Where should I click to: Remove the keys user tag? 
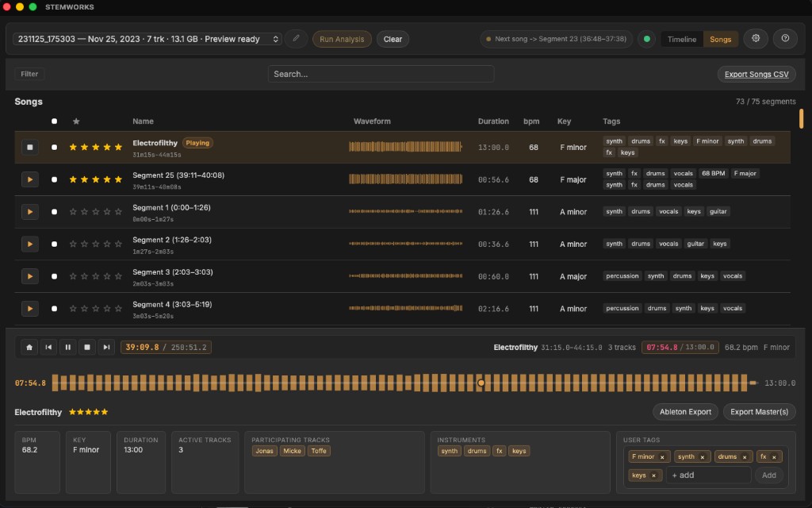pyautogui.click(x=653, y=475)
